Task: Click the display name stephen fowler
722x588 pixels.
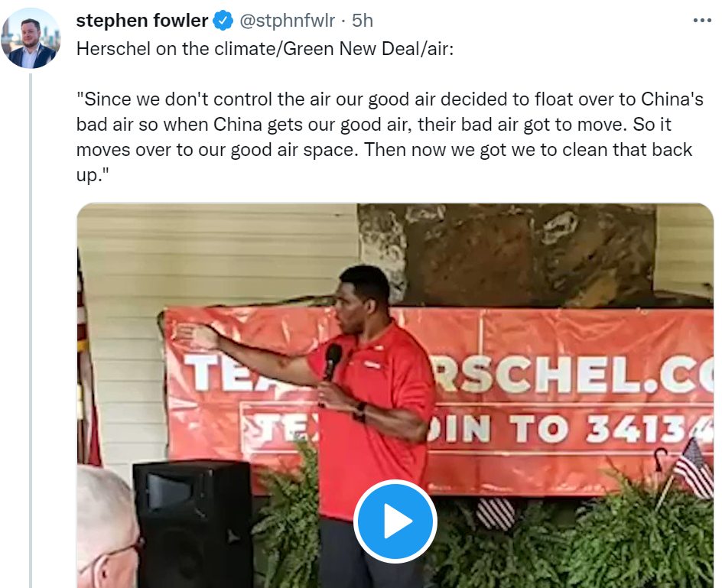Action: click(141, 21)
